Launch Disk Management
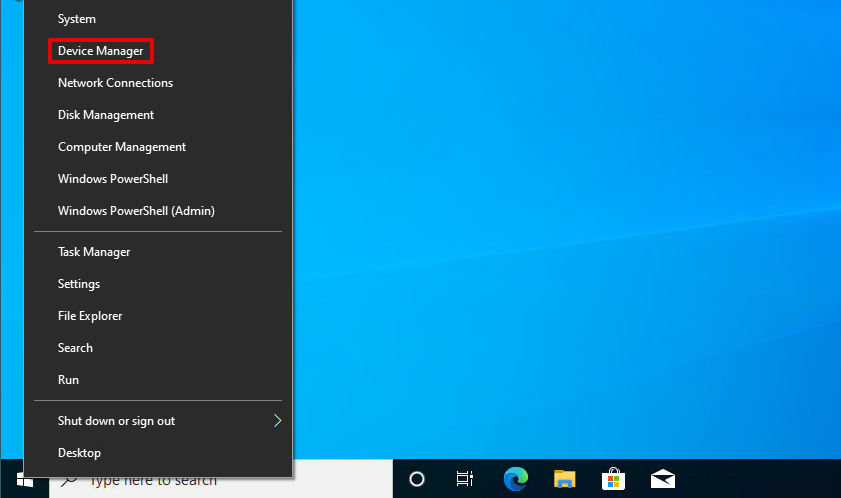Viewport: 841px width, 498px height. point(158,115)
